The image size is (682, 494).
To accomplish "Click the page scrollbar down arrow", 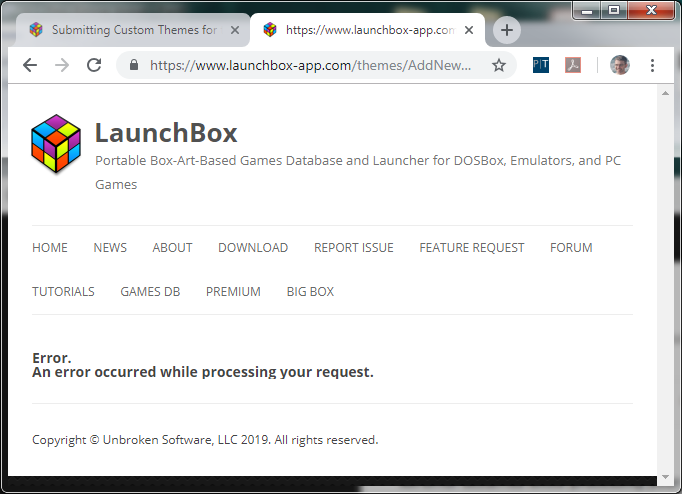I will coord(665,477).
